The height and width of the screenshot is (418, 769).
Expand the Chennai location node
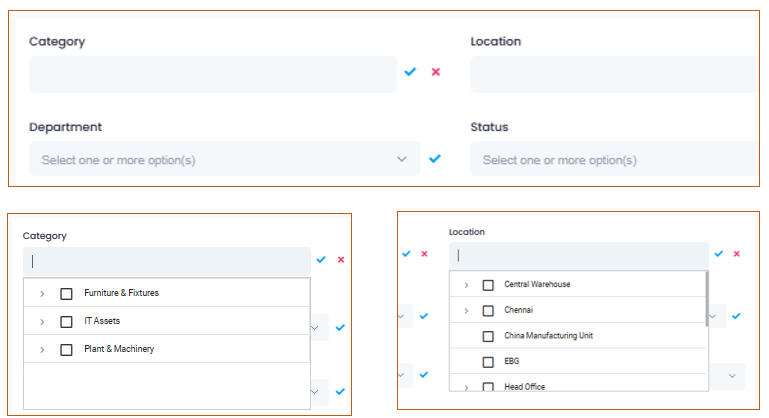pos(466,311)
